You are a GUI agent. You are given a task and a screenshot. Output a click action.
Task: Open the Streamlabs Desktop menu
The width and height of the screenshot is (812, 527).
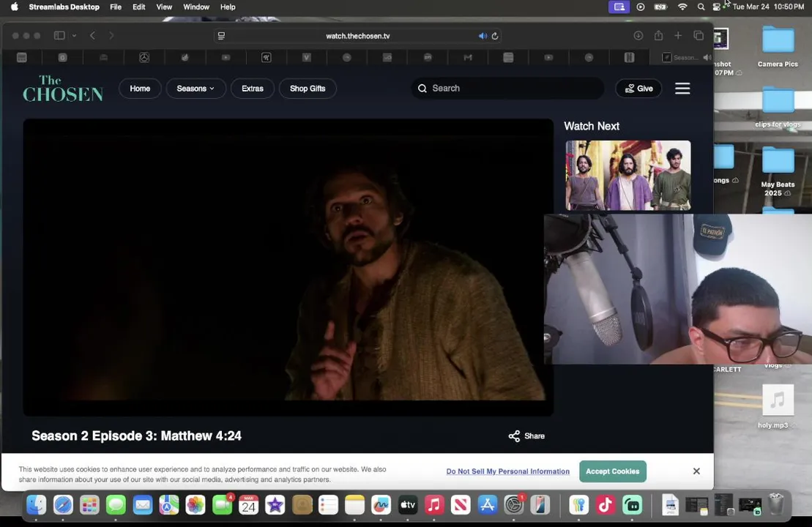pyautogui.click(x=64, y=7)
